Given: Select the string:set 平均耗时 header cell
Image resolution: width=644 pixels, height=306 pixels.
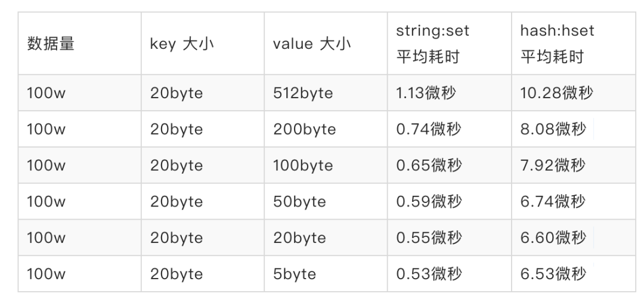Looking at the screenshot, I should point(432,43).
